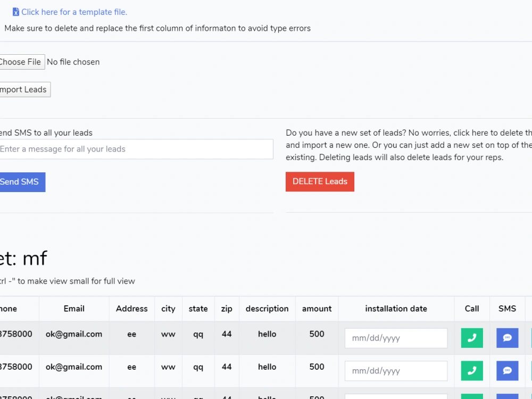
Task: Select ok@gmail.com in the second row
Action: click(x=74, y=367)
